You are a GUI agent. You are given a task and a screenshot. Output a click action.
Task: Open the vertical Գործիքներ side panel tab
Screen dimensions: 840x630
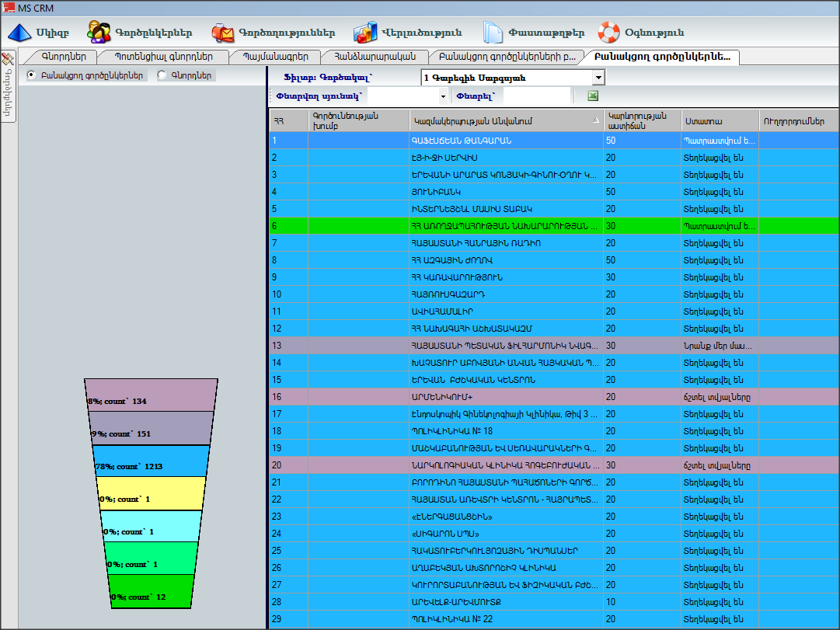click(x=8, y=85)
